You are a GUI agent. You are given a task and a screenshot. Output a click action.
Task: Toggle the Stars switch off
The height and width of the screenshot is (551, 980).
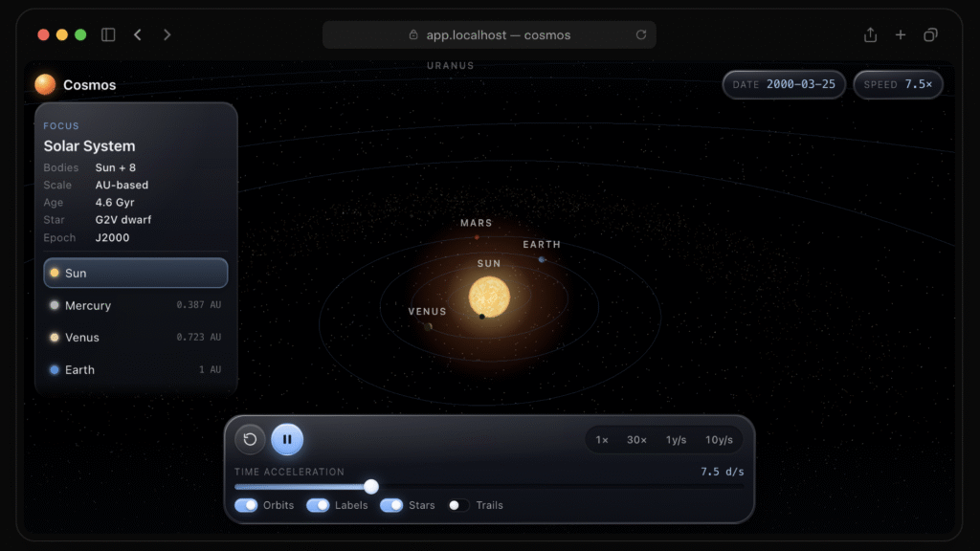point(391,505)
